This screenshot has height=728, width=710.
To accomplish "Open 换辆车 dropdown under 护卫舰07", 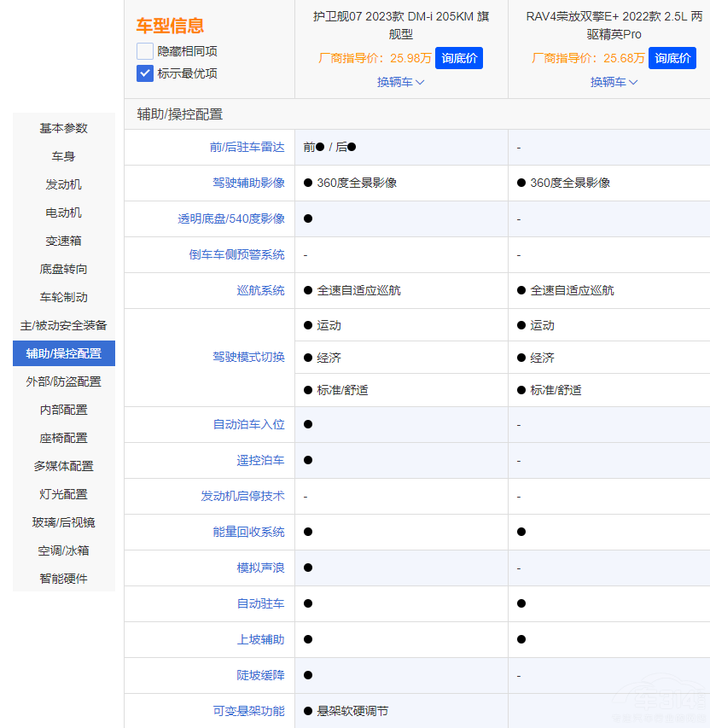I will tap(400, 82).
